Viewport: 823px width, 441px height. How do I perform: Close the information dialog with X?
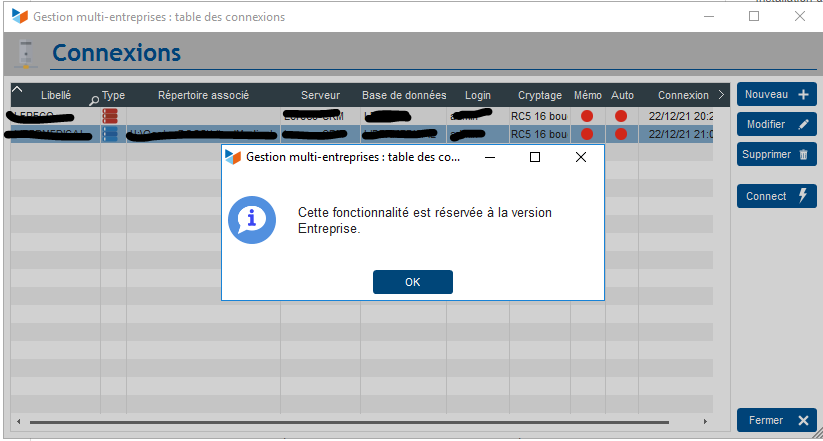point(581,157)
